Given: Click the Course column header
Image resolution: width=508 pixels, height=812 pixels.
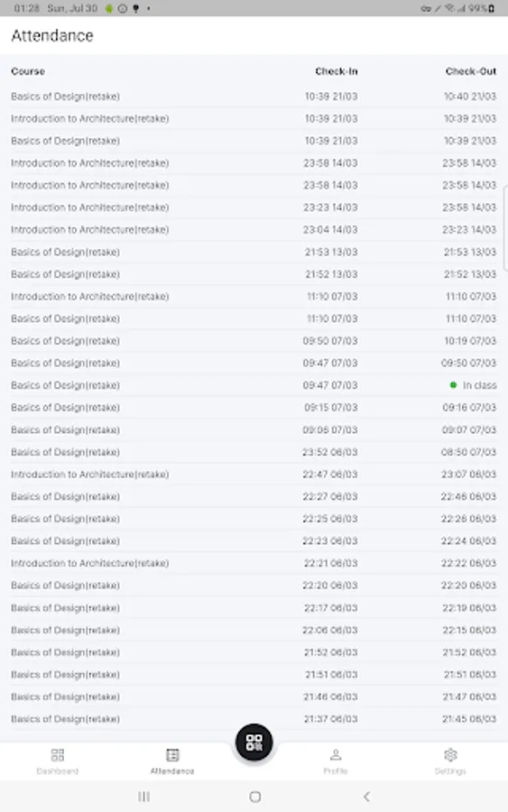Looking at the screenshot, I should 28,71.
